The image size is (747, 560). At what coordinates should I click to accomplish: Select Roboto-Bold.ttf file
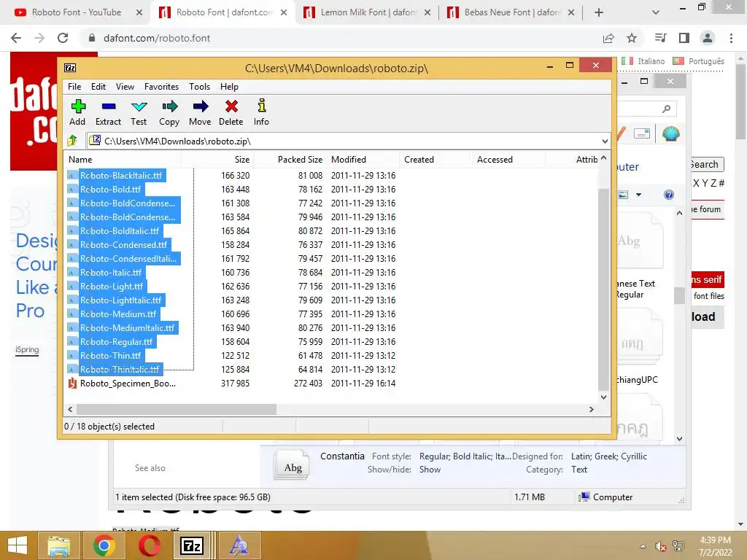point(111,189)
